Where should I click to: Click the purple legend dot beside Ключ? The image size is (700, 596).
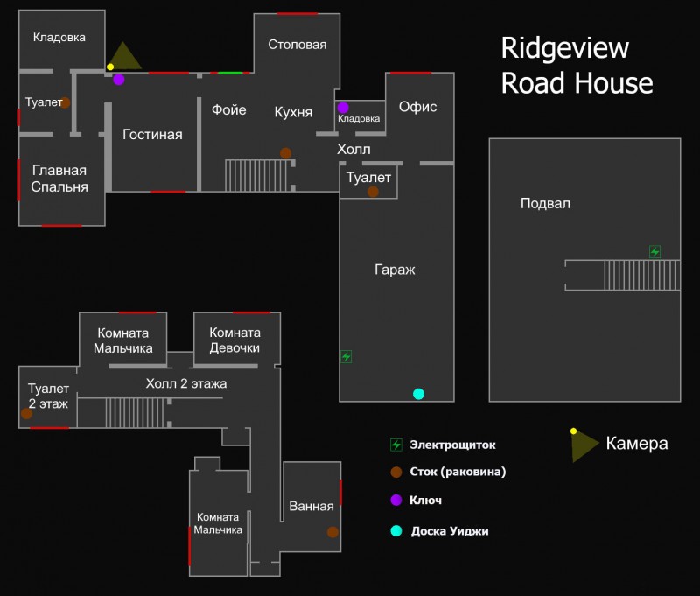coord(396,500)
